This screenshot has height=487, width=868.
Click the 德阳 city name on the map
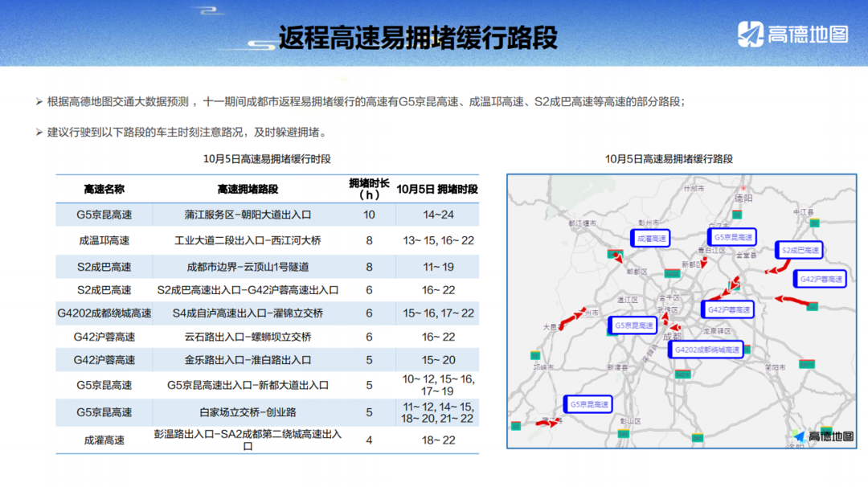(x=743, y=198)
